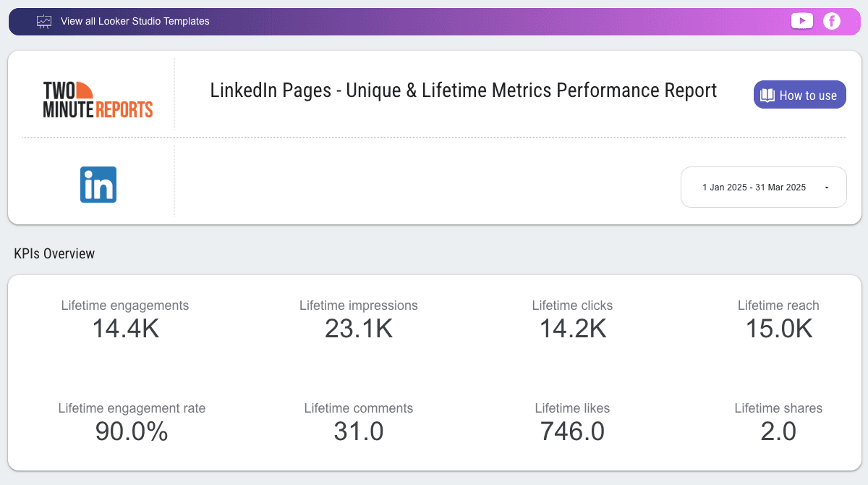
Task: Click the 1 Jan 2025 date range selector
Action: click(754, 187)
